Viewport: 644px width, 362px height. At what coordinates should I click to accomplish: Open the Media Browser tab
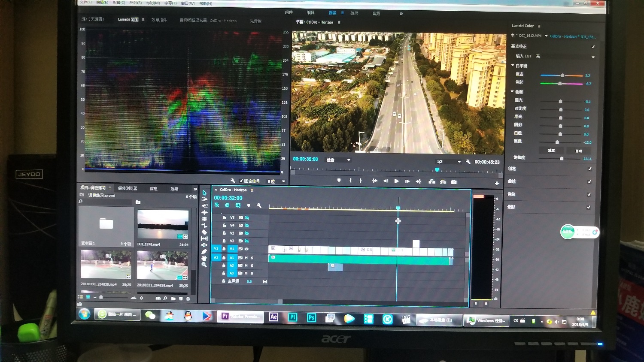pyautogui.click(x=128, y=188)
